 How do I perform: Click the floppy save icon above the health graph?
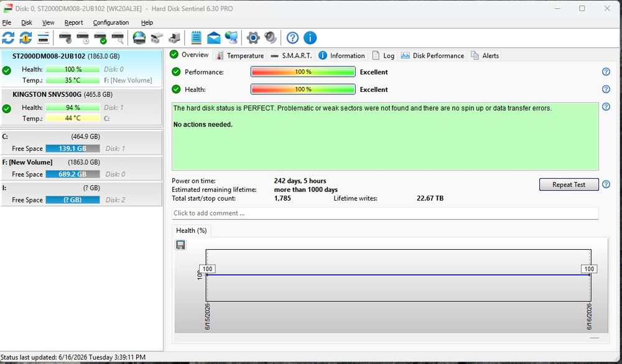pos(180,245)
